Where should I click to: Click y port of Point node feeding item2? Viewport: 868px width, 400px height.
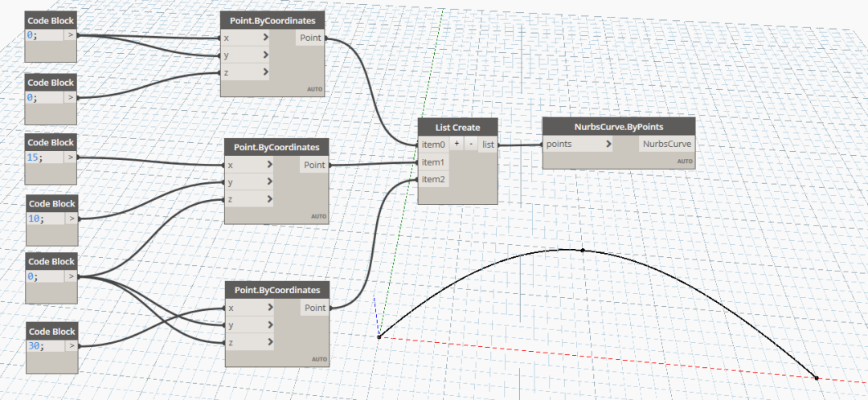pyautogui.click(x=250, y=324)
